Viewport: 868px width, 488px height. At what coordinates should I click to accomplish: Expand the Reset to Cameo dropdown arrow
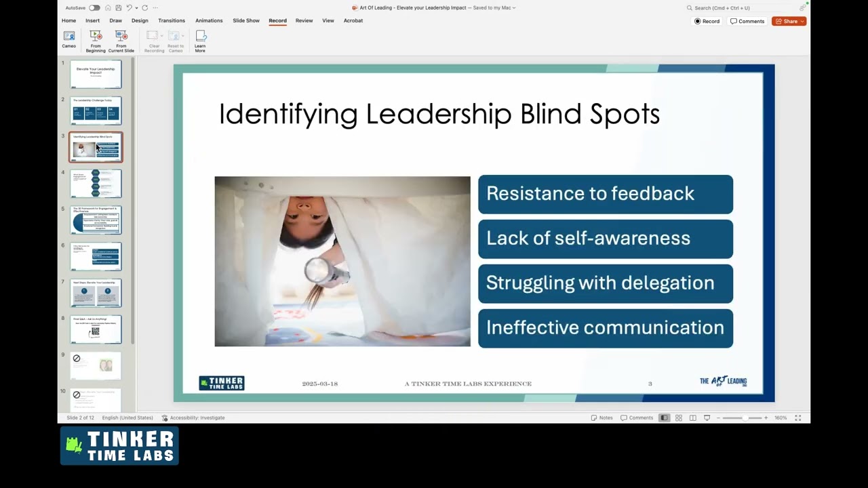(182, 36)
